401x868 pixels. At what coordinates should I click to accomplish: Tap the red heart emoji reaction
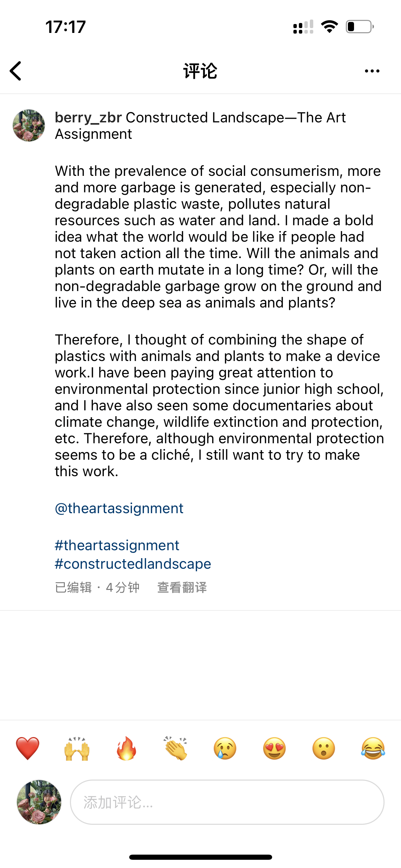[28, 748]
